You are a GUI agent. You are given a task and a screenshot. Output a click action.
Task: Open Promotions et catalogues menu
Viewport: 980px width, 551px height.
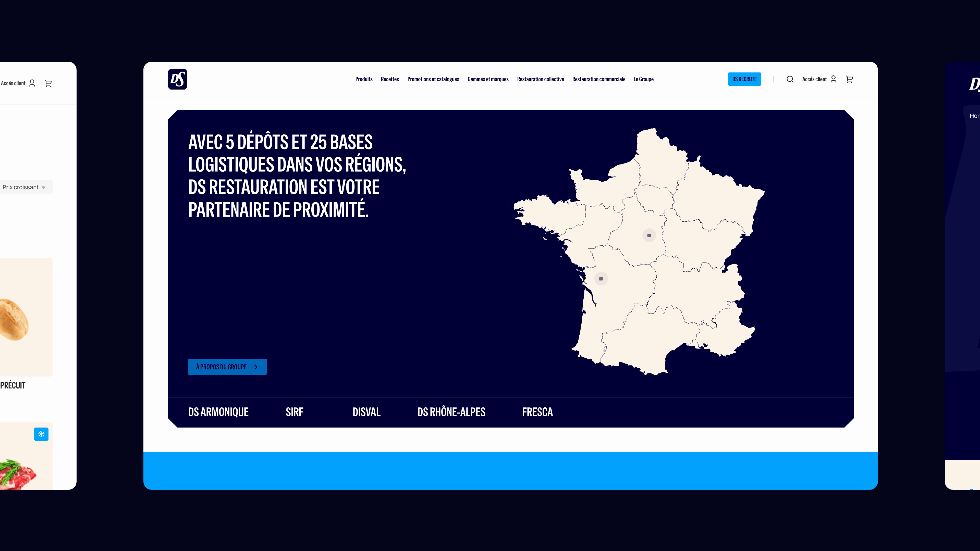coord(433,79)
